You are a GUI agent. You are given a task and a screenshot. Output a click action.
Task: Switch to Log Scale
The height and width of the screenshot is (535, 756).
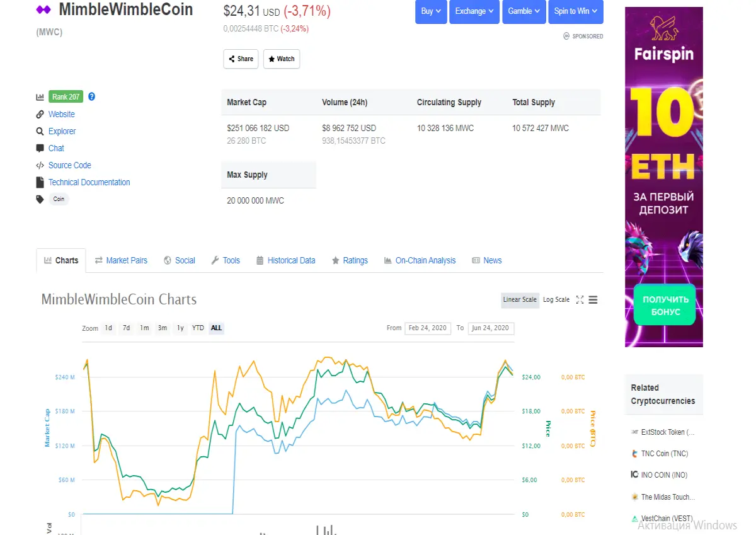(556, 300)
